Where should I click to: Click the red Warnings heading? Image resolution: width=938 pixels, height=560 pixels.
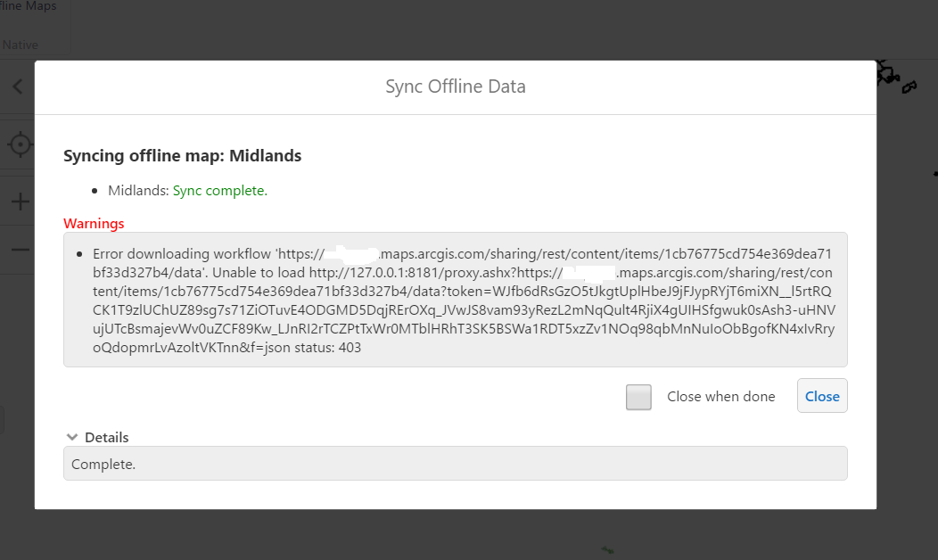tap(94, 223)
